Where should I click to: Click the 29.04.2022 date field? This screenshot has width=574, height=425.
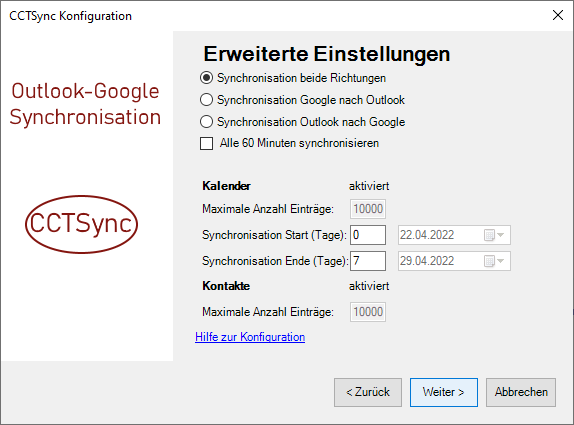(454, 261)
